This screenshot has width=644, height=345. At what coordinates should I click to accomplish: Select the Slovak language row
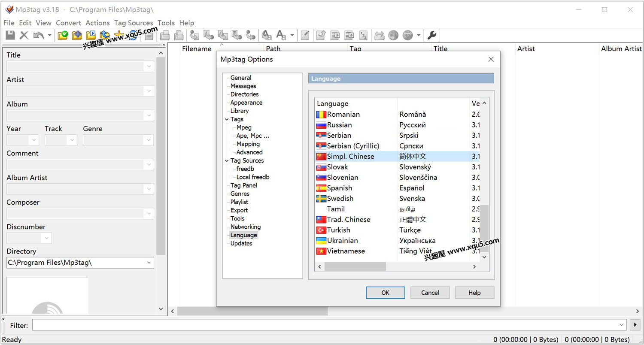[398, 167]
